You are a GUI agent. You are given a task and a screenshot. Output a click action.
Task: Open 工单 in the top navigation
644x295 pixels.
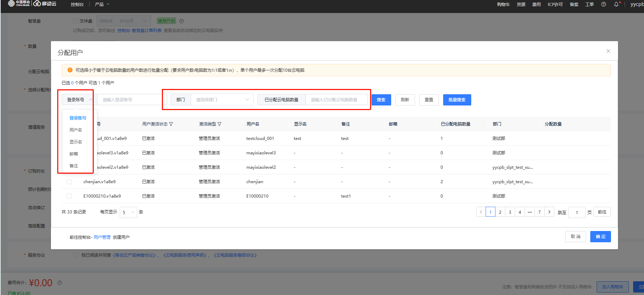point(590,5)
